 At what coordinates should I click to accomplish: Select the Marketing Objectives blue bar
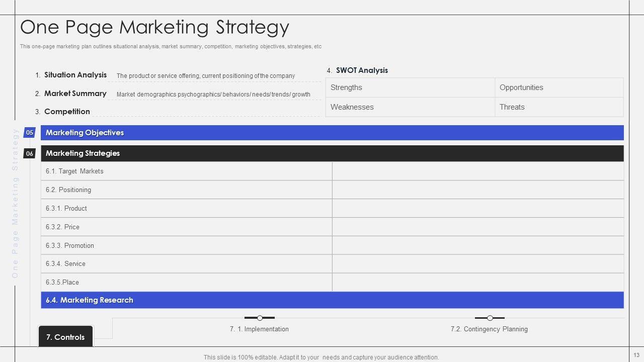coord(332,133)
